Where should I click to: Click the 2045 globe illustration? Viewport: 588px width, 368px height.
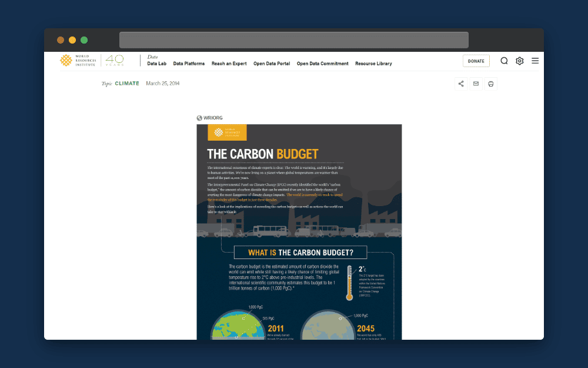[x=328, y=325]
